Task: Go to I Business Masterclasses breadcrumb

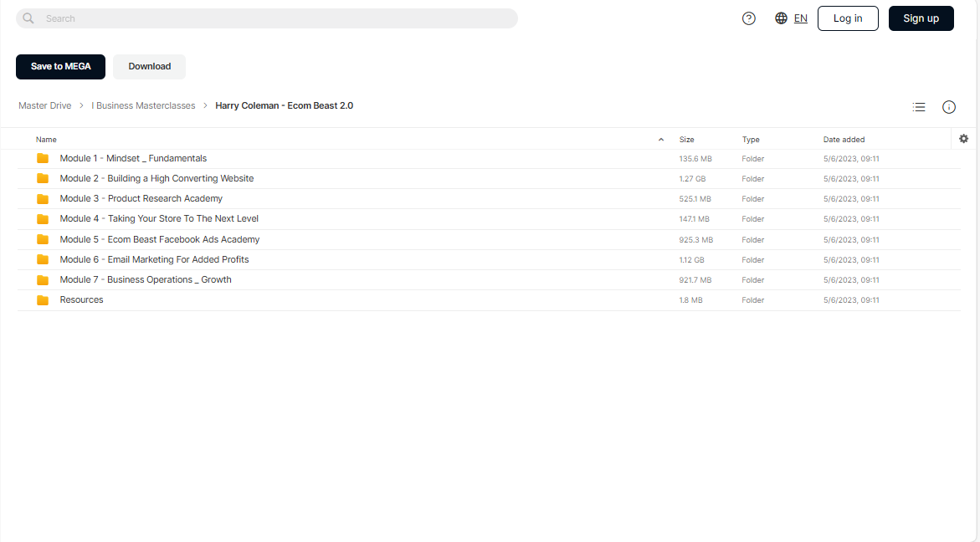Action: (x=143, y=105)
